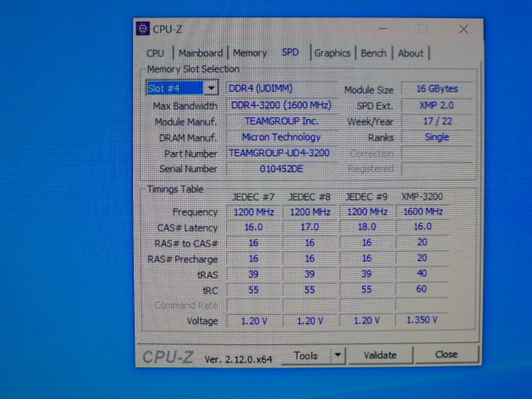Click the TEAMGROUP Inc. manufacturer value
The image size is (532, 399).
pos(282,121)
